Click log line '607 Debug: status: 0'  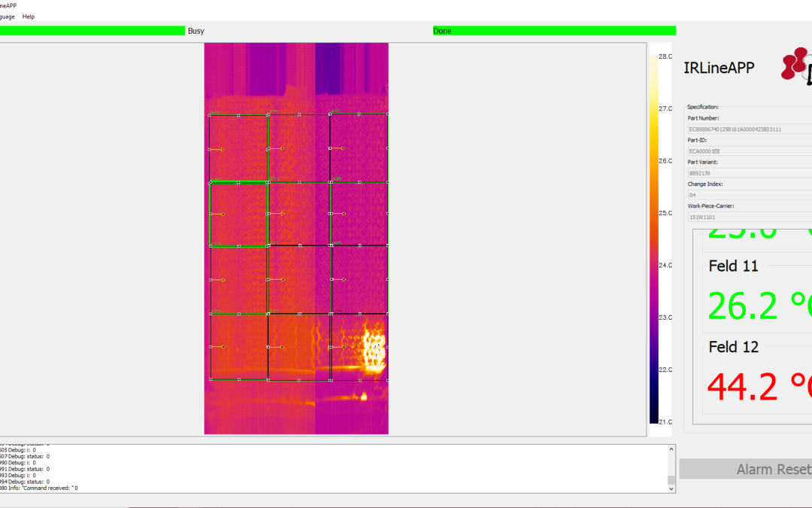point(25,456)
